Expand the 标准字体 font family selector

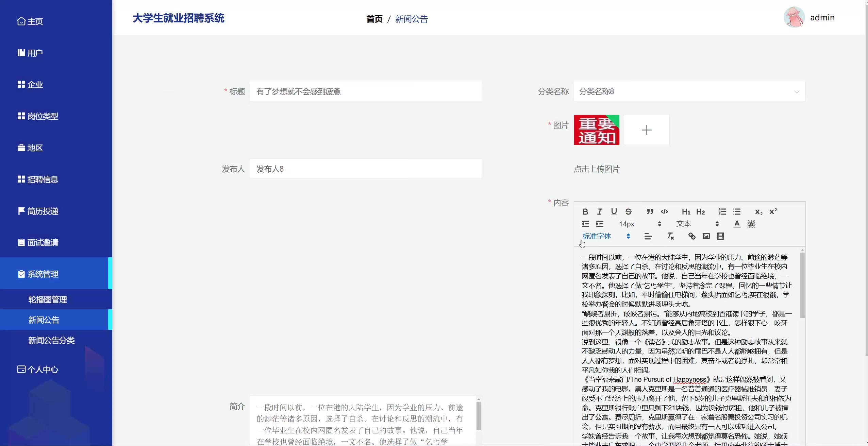click(606, 236)
